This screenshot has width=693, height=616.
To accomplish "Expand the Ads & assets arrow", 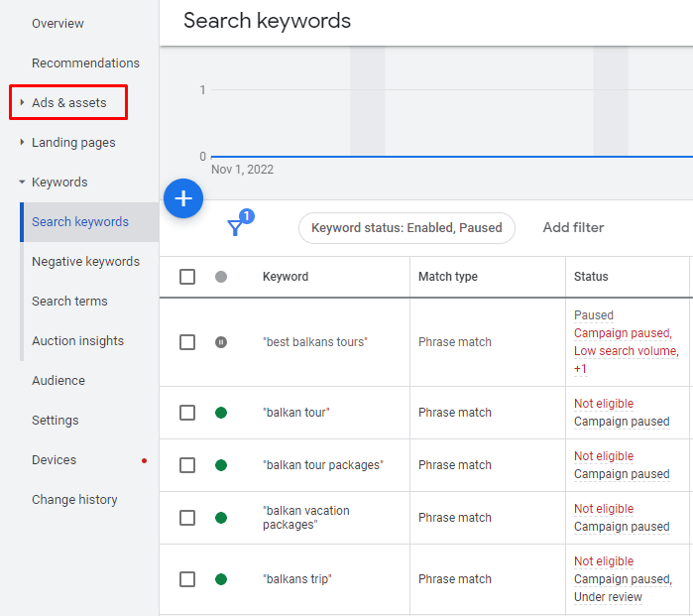I will 22,102.
